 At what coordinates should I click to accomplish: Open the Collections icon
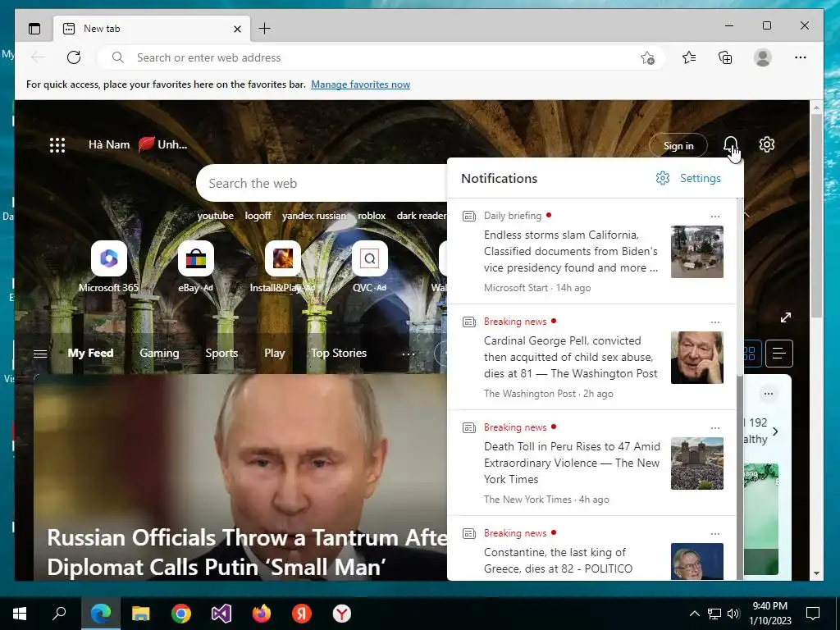point(725,57)
